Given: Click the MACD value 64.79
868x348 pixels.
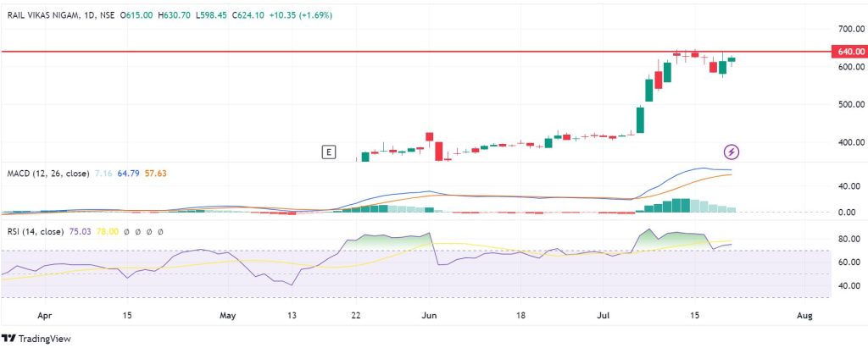Looking at the screenshot, I should (129, 174).
